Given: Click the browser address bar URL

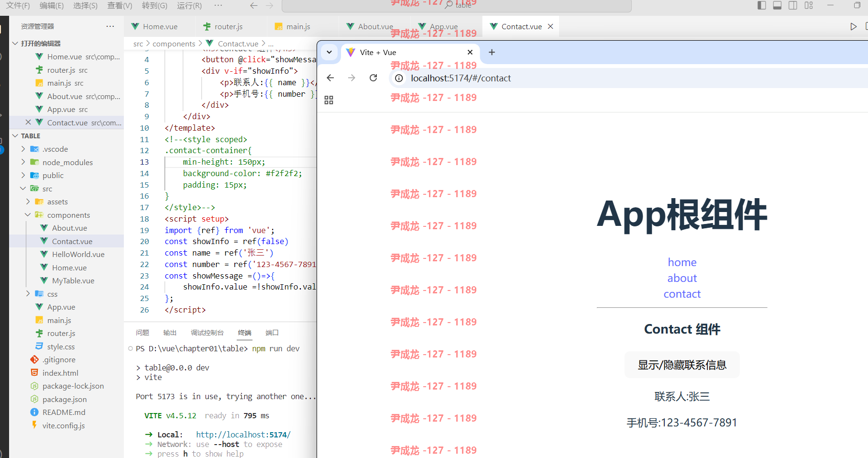Looking at the screenshot, I should point(461,78).
